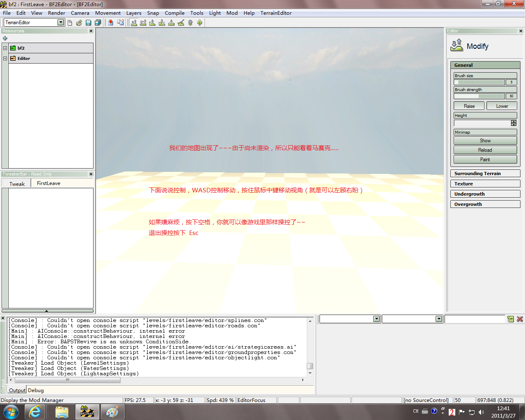Open the TerrainEditor menu
Screen dimensions: 525x420
point(276,13)
